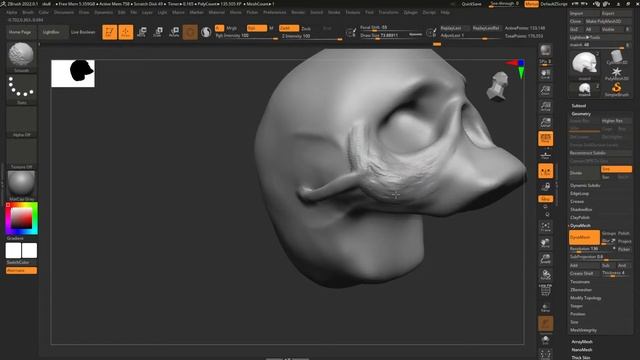Click the Actual size icon

coord(545,106)
